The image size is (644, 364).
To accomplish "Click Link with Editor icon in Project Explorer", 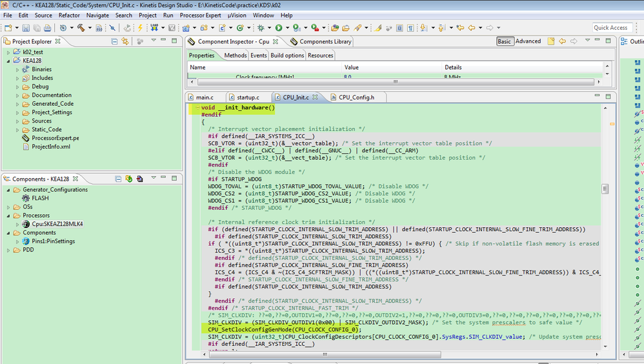I will [126, 41].
